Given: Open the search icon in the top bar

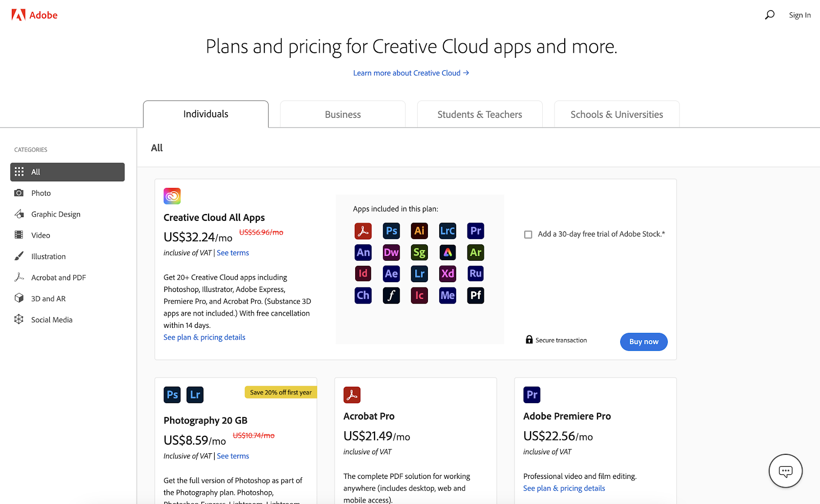Looking at the screenshot, I should point(769,15).
